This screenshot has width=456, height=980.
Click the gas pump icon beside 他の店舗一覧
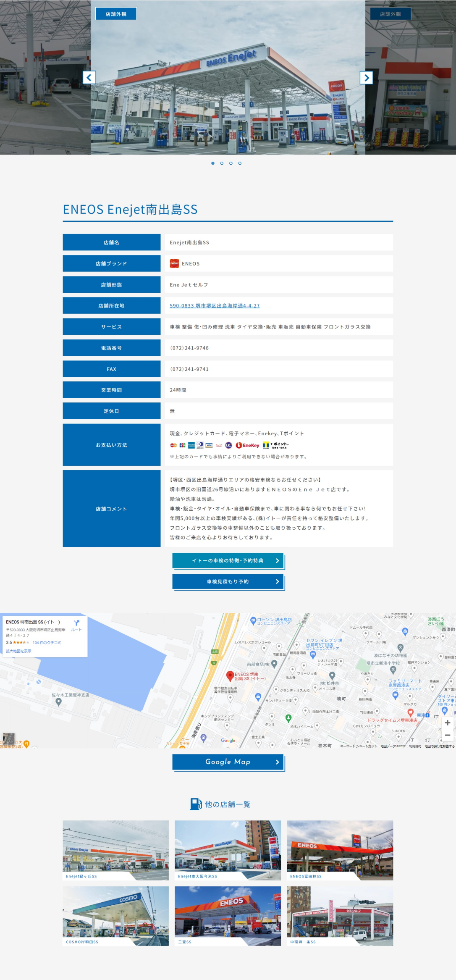[x=196, y=804]
